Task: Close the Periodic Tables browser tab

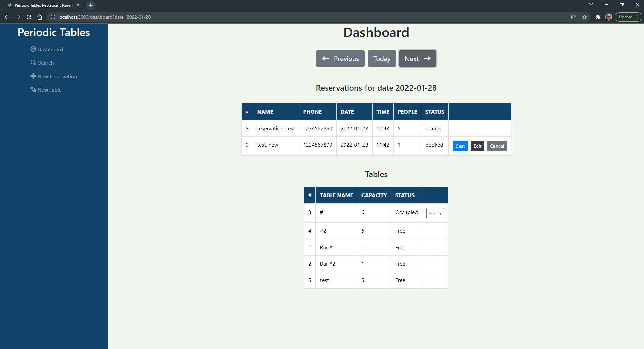Action: click(x=78, y=5)
